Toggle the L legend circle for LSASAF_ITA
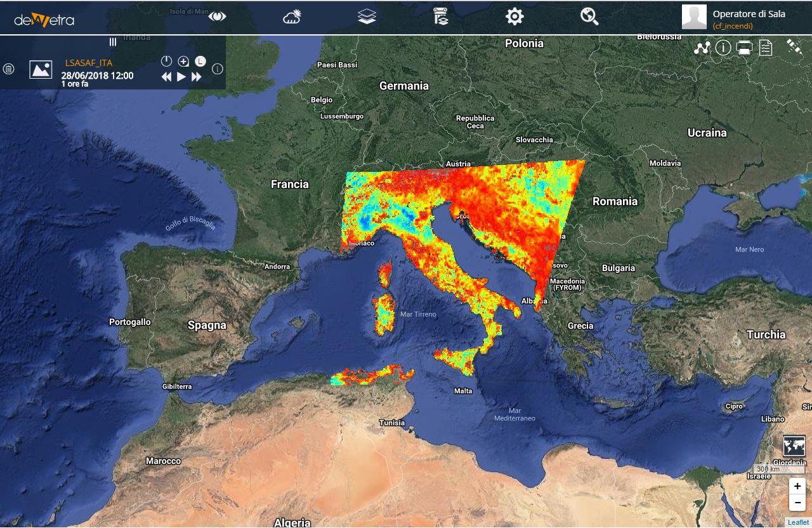Screen dimensions: 812x528 200,61
